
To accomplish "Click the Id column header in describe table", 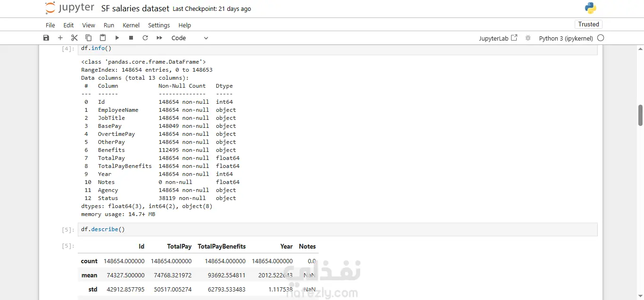I will point(141,246).
